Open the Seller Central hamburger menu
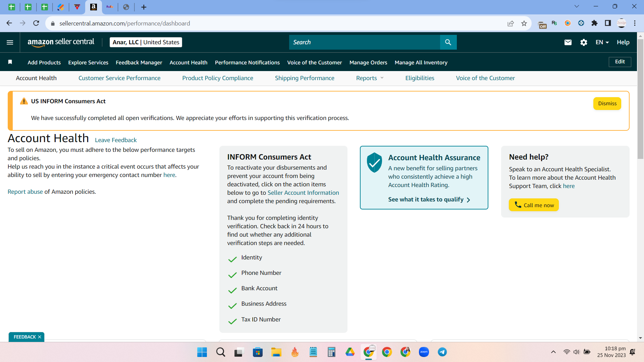This screenshot has height=362, width=644. [10, 42]
